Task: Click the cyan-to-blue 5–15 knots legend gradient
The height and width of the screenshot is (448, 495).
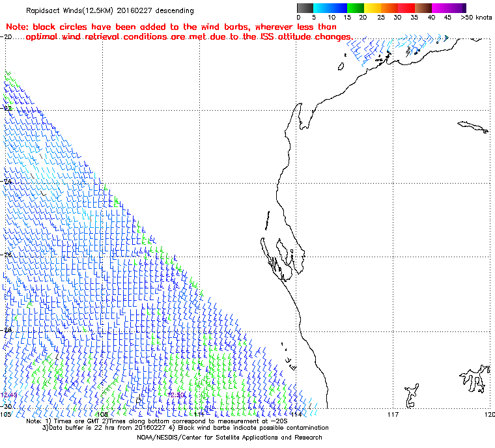Action: (x=330, y=8)
